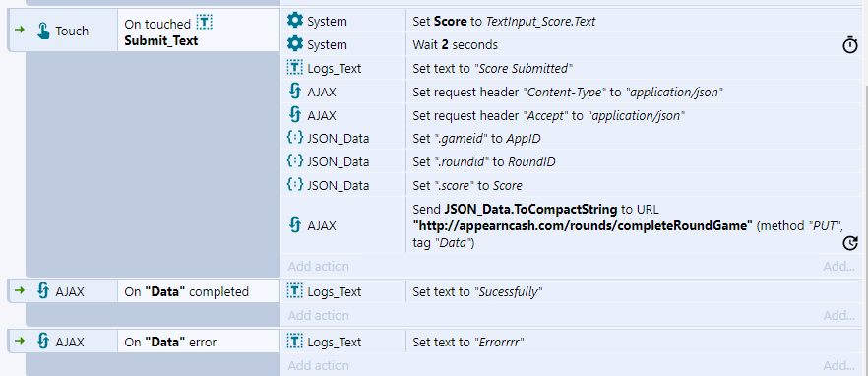Click System gear icon for Set Score
Screen dimensions: 868x376
pos(295,21)
